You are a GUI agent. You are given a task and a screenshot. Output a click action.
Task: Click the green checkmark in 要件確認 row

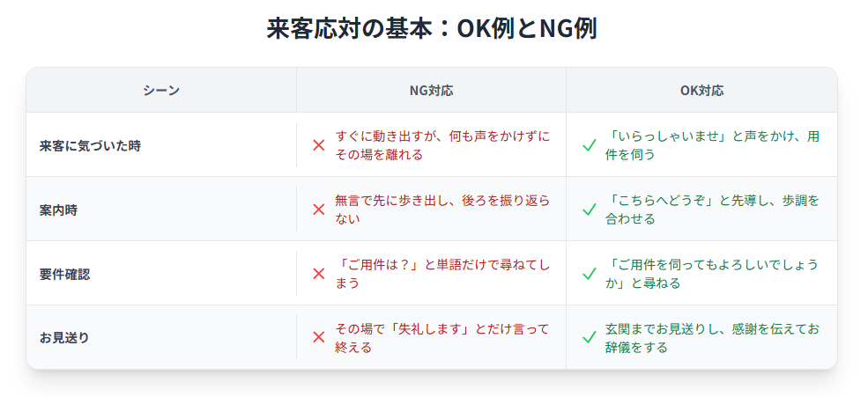pyautogui.click(x=589, y=274)
